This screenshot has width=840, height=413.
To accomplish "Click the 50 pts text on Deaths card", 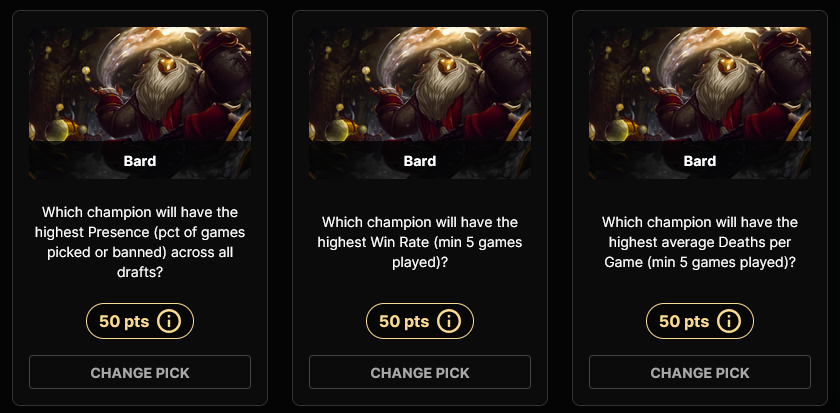I will pyautogui.click(x=684, y=321).
